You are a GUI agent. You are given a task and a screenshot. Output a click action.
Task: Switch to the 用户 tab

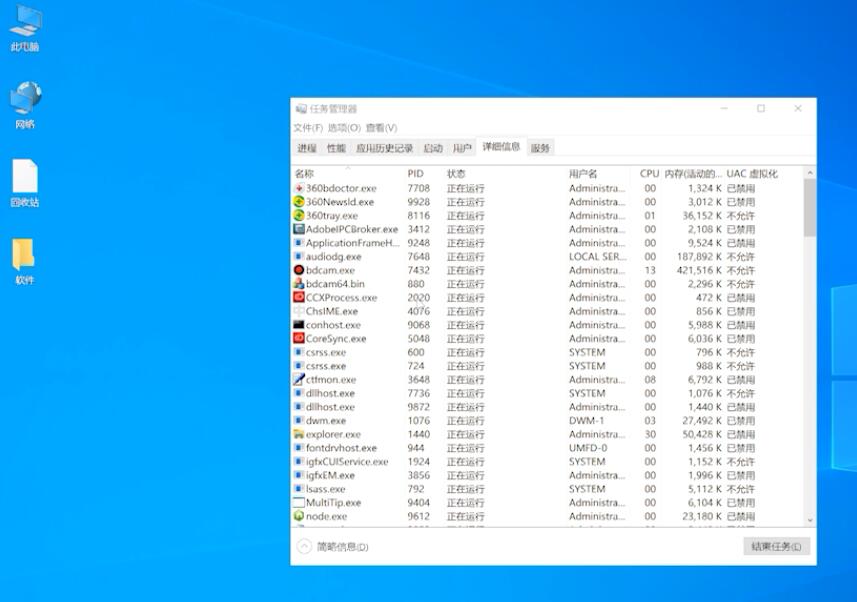click(x=462, y=148)
